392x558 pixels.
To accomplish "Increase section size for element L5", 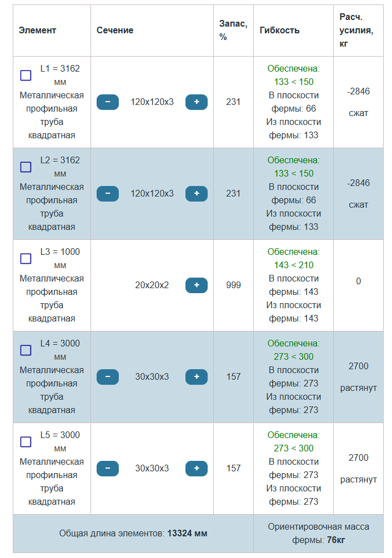I will point(196,469).
